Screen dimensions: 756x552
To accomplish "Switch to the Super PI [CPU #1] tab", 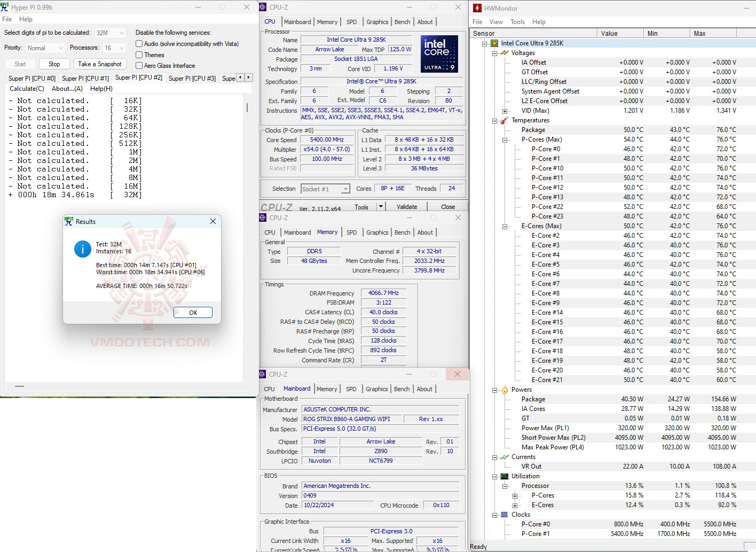I will tap(85, 78).
